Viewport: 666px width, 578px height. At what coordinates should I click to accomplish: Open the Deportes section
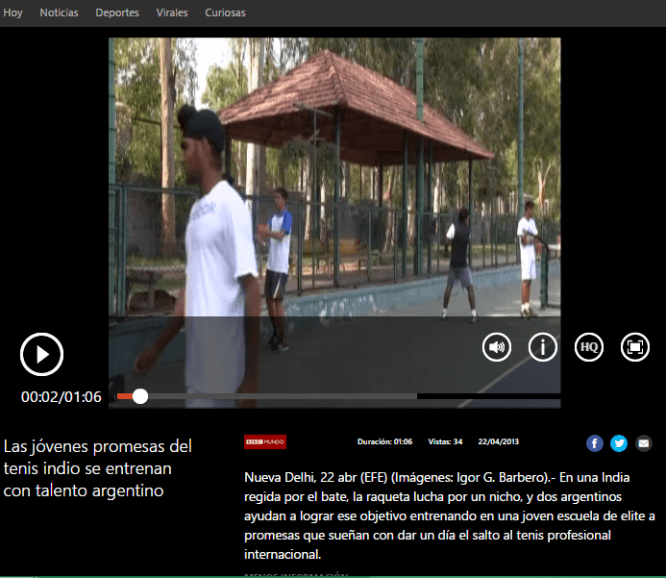click(117, 13)
